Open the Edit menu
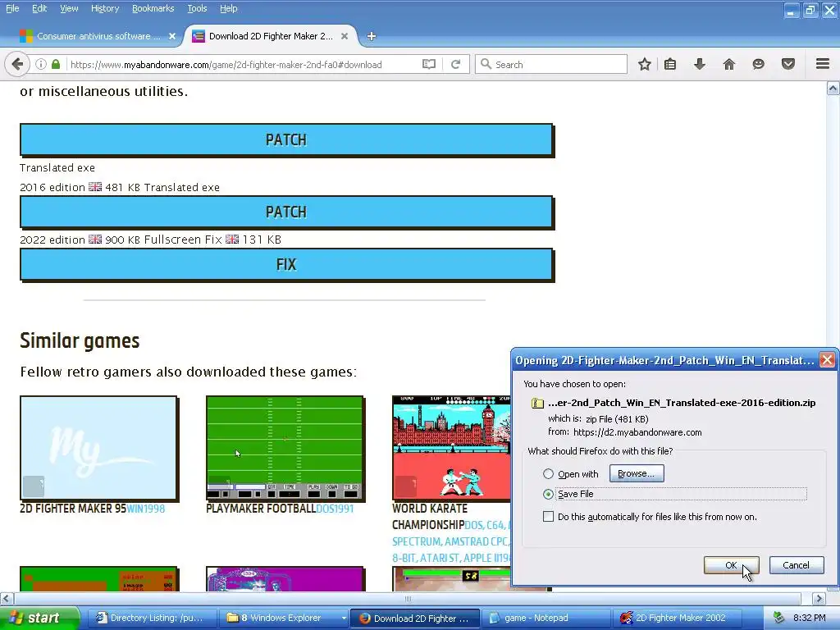This screenshot has width=840, height=630. tap(39, 8)
